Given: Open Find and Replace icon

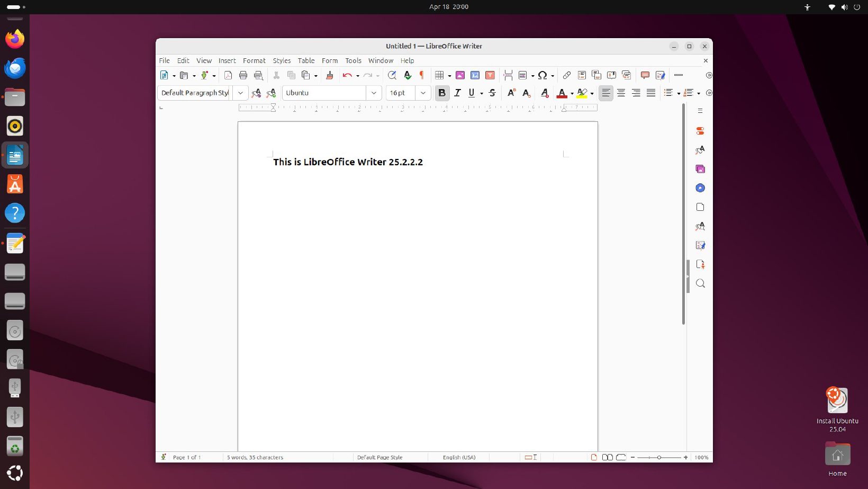Looking at the screenshot, I should pos(392,75).
